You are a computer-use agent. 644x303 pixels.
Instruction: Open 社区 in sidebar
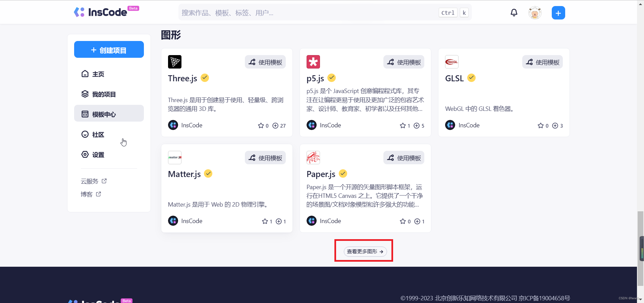(109, 134)
